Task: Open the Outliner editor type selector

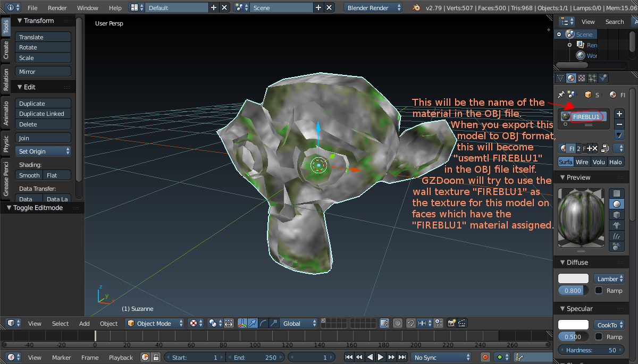Action: pyautogui.click(x=567, y=22)
